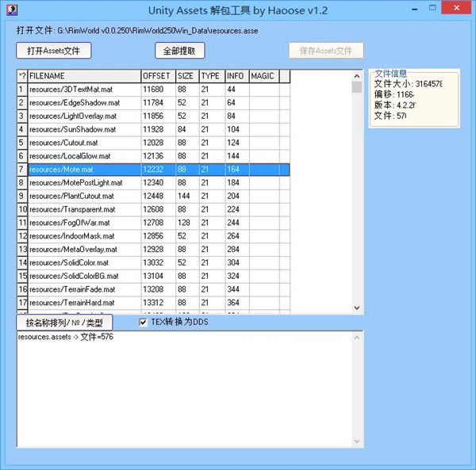Sort by the FILENAME column header
The image size is (476, 470).
tap(83, 76)
